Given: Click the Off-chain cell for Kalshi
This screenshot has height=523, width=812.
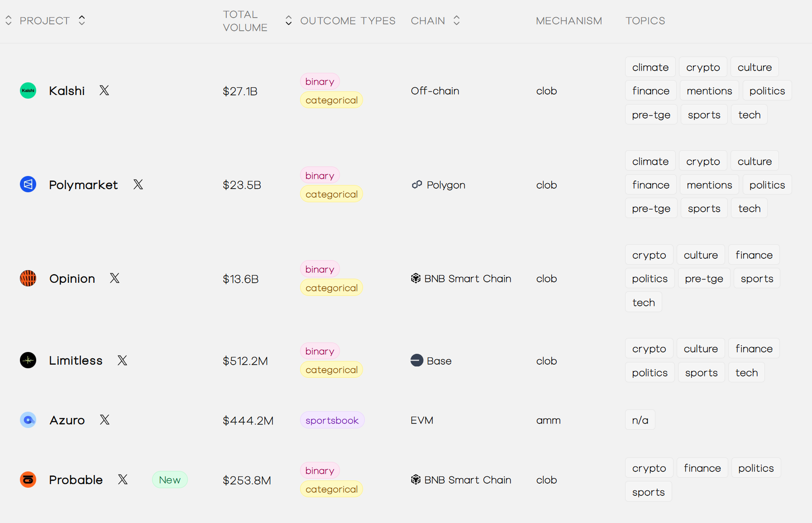Looking at the screenshot, I should pos(435,91).
